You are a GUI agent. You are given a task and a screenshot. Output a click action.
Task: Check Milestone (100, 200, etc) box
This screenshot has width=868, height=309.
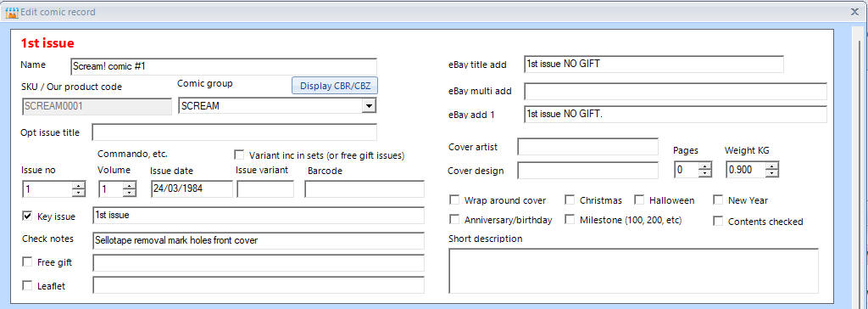(570, 219)
